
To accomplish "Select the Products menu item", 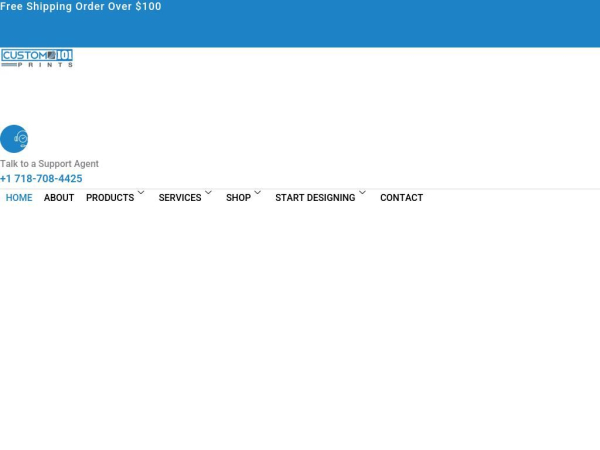I will tap(110, 198).
